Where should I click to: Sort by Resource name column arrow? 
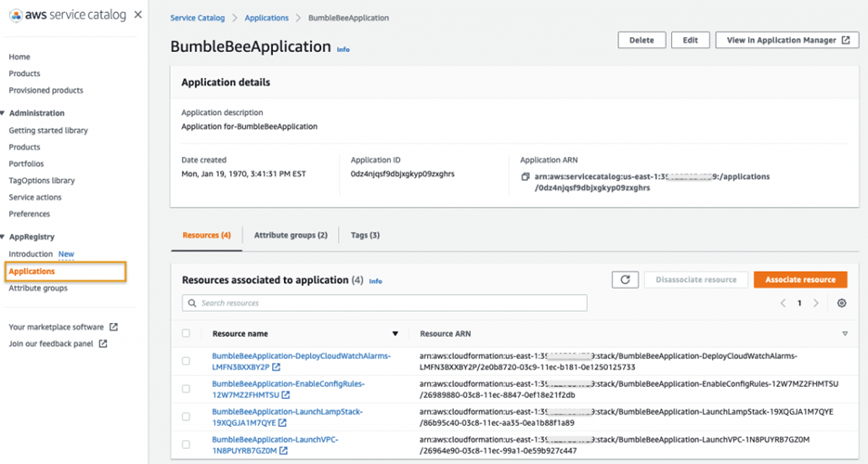[x=395, y=333]
